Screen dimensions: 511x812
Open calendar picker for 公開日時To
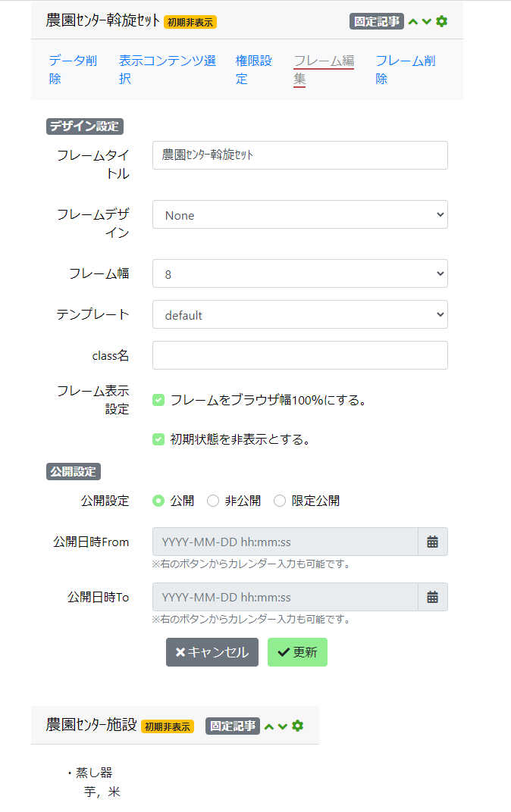[433, 597]
